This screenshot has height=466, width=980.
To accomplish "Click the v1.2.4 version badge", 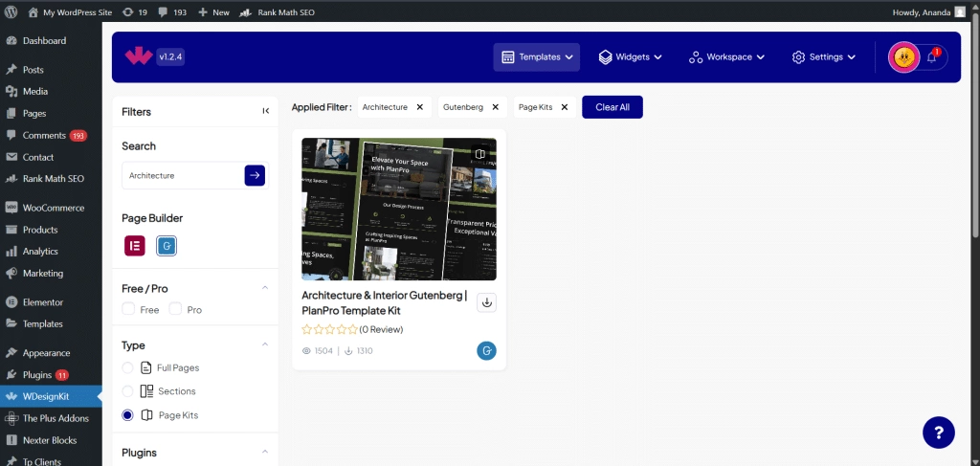I will click(169, 56).
